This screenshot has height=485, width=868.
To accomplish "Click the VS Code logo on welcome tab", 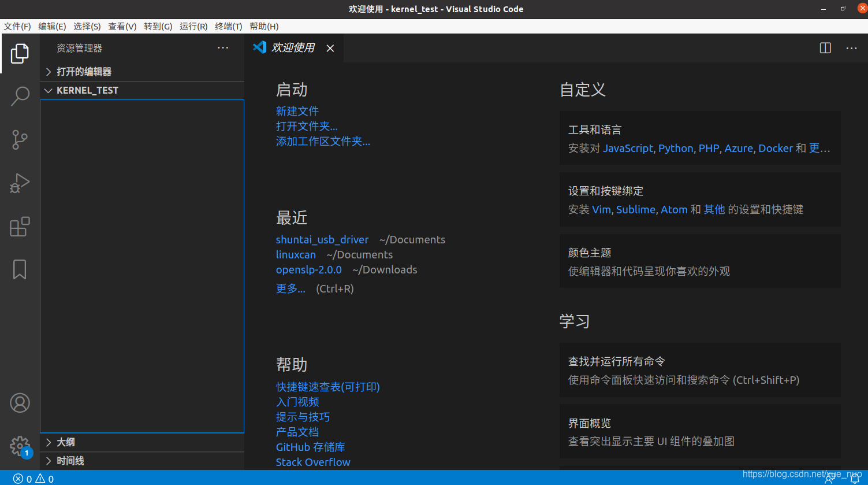I will 259,47.
